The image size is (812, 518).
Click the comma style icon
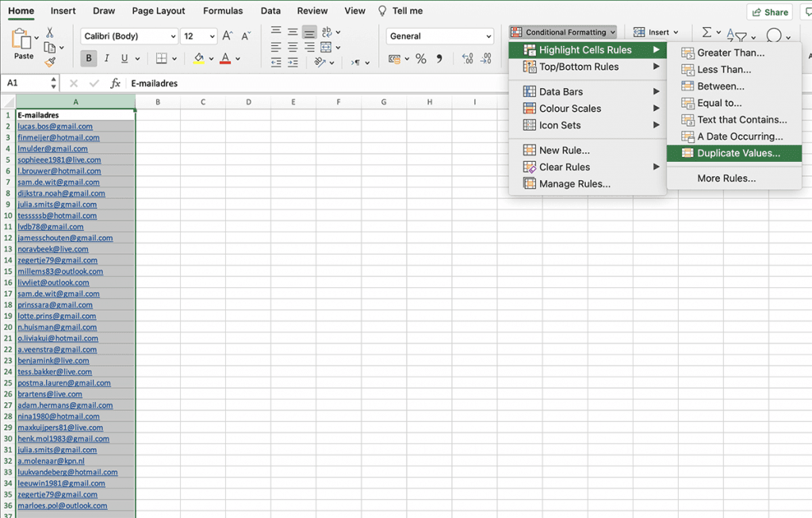439,58
